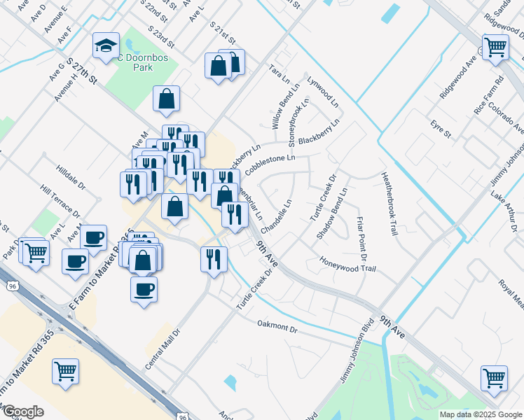Click shopping cart marker near Ridgewood Ave
524x420 pixels.
(495, 48)
